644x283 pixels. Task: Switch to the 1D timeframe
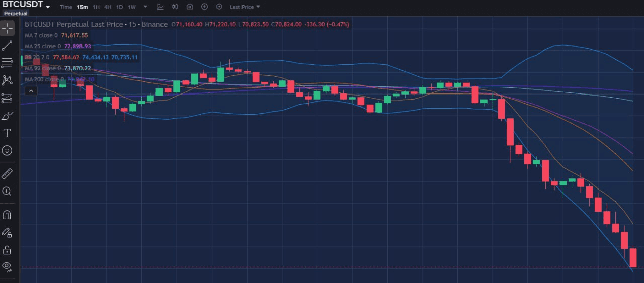coord(119,7)
